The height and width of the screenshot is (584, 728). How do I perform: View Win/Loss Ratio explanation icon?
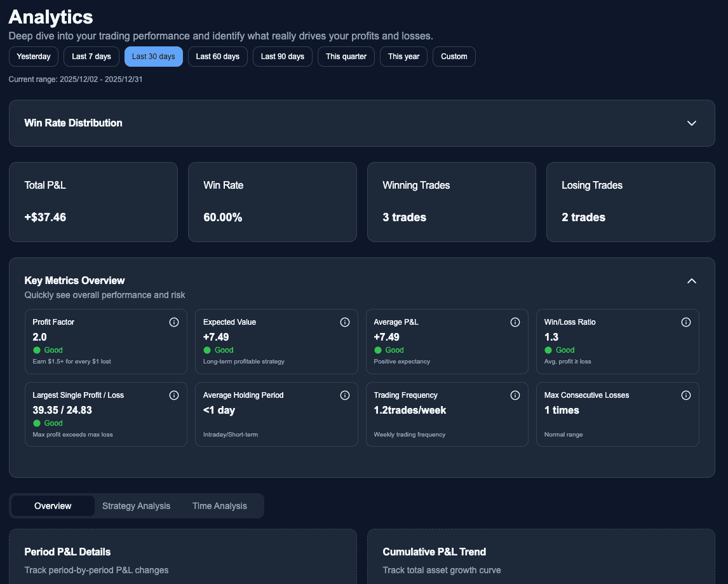686,322
